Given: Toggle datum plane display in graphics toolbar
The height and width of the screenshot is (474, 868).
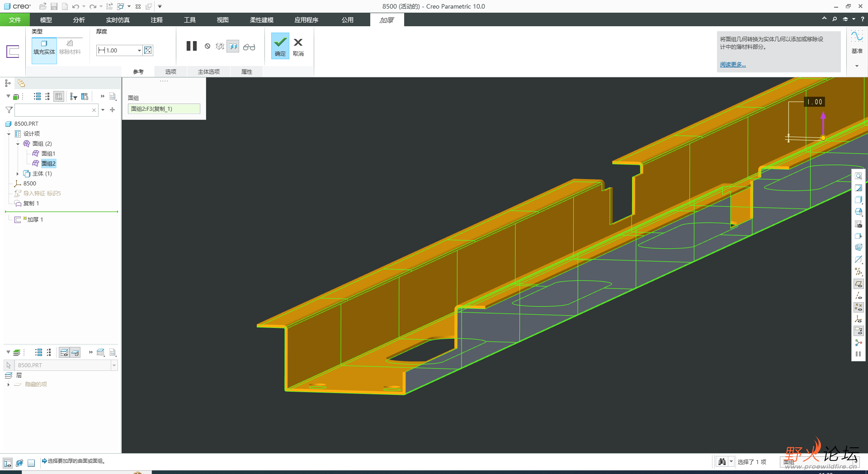Looking at the screenshot, I should pyautogui.click(x=858, y=284).
